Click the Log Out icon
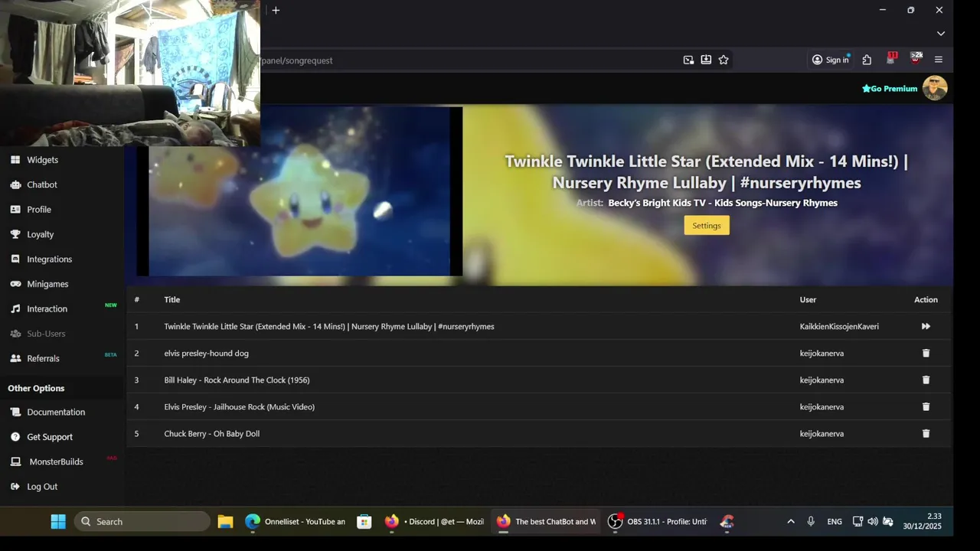 click(x=15, y=487)
